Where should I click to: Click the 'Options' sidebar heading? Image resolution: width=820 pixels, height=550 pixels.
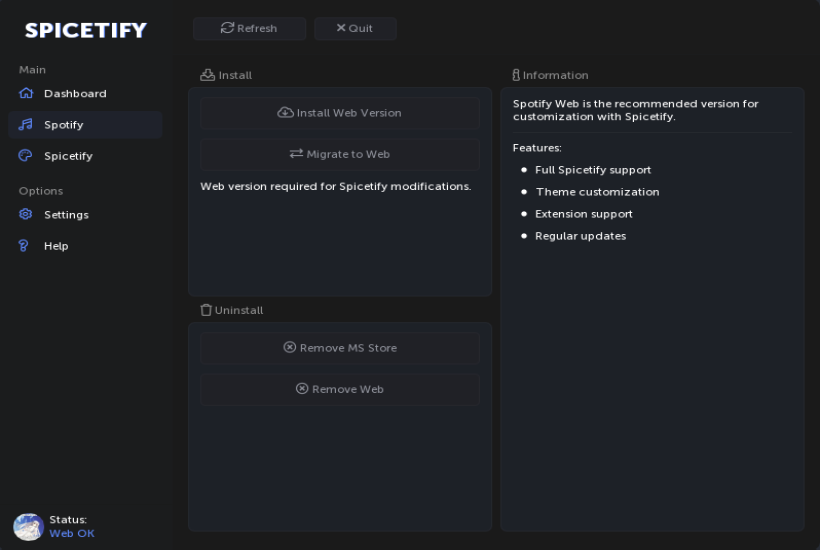(41, 191)
